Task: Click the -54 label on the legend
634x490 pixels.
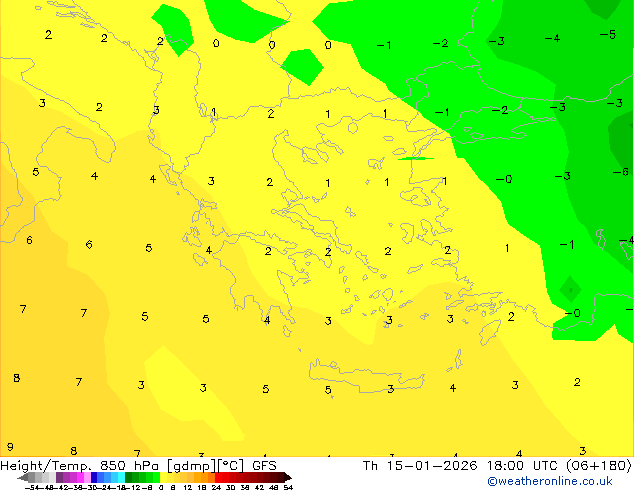Action: coord(32,487)
